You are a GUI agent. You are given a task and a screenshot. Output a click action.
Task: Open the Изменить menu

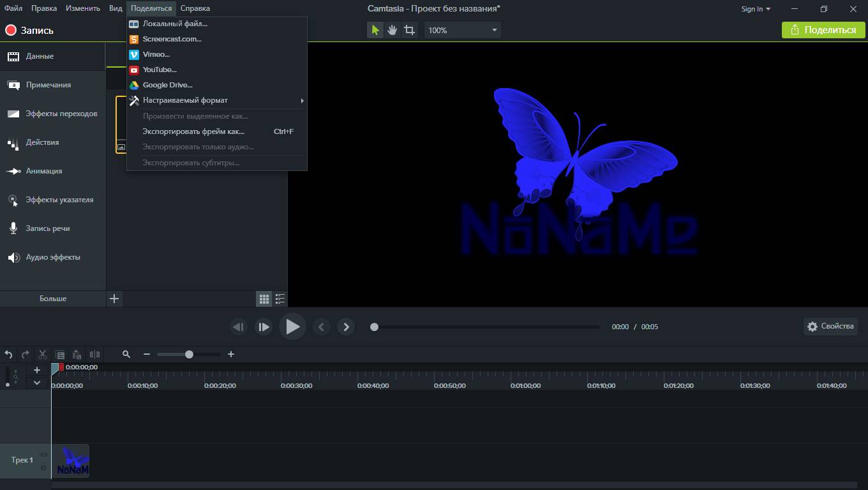pyautogui.click(x=82, y=8)
